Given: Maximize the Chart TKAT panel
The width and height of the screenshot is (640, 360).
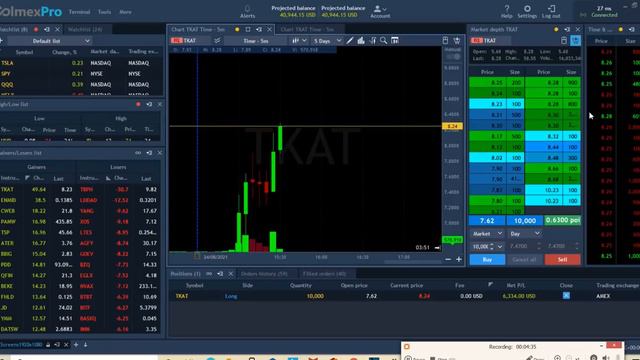Looking at the screenshot, I should 248,29.
